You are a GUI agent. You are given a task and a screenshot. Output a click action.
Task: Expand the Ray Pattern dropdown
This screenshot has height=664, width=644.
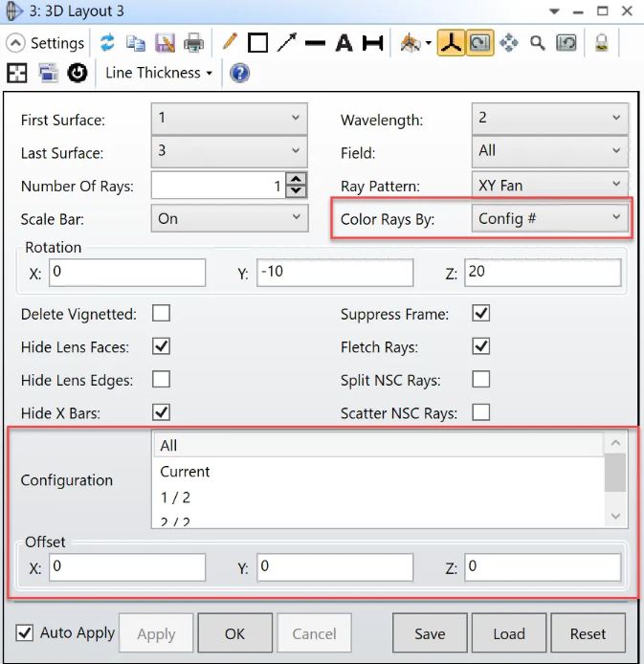point(549,186)
